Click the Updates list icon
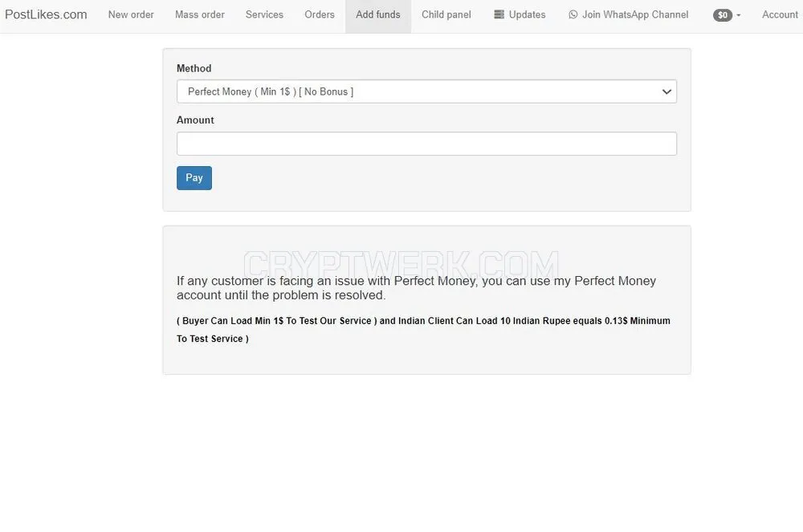 point(499,14)
